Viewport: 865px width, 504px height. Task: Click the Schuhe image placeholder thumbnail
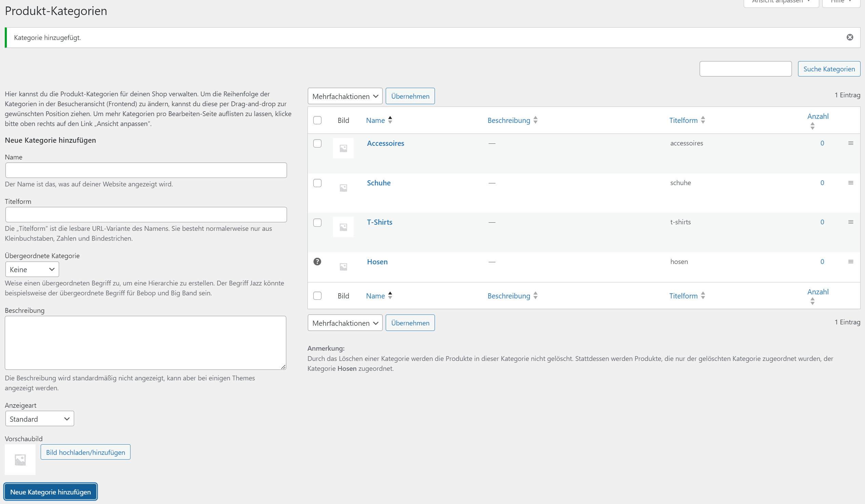[343, 188]
